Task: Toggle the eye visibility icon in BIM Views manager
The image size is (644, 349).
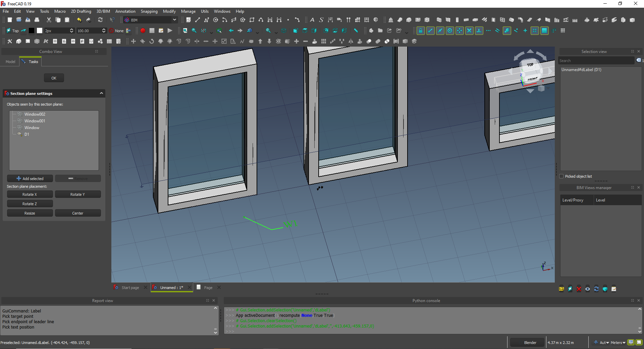Action: 588,289
